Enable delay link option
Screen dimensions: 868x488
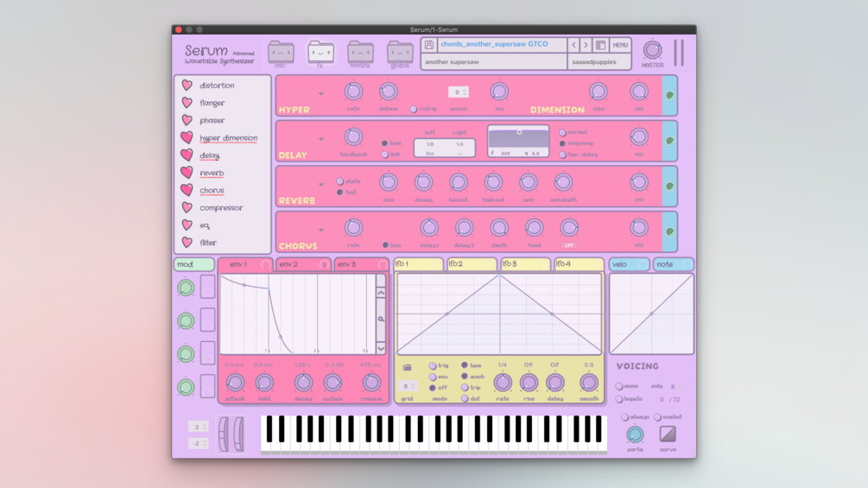point(384,155)
